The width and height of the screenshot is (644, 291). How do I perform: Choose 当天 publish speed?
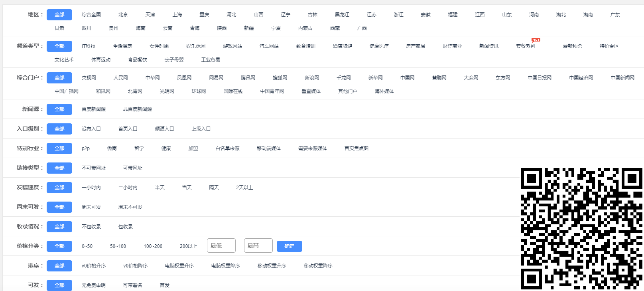click(x=187, y=188)
